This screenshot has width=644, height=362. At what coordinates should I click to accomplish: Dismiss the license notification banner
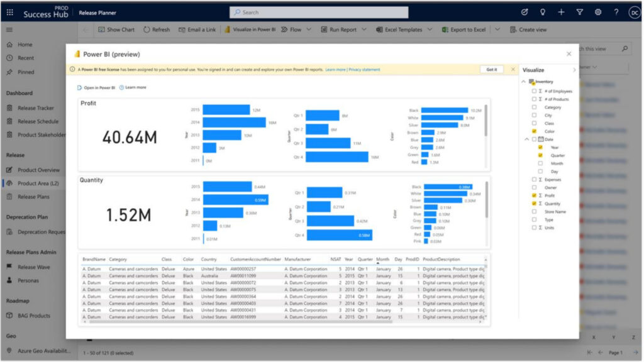pyautogui.click(x=513, y=69)
